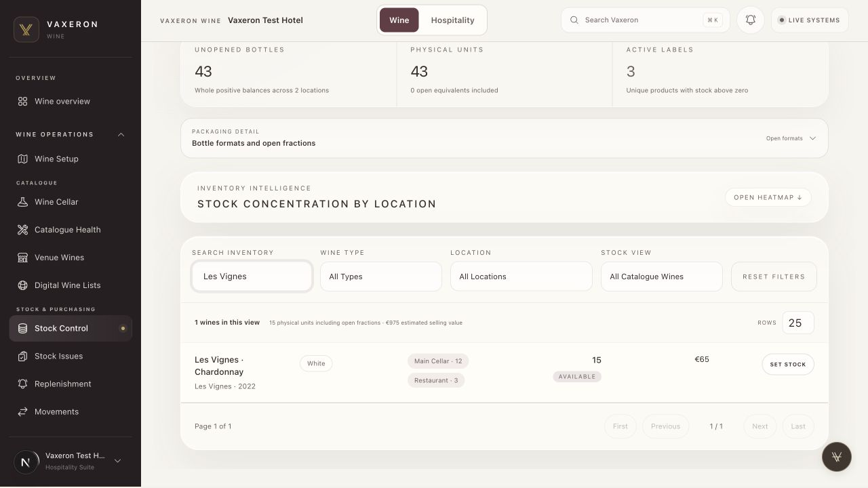Click the Wine Cellar flask icon

click(x=22, y=202)
